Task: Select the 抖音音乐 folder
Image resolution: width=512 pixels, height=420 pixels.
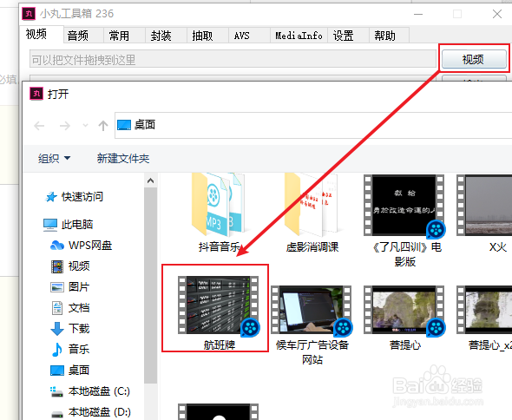Action: click(x=219, y=213)
